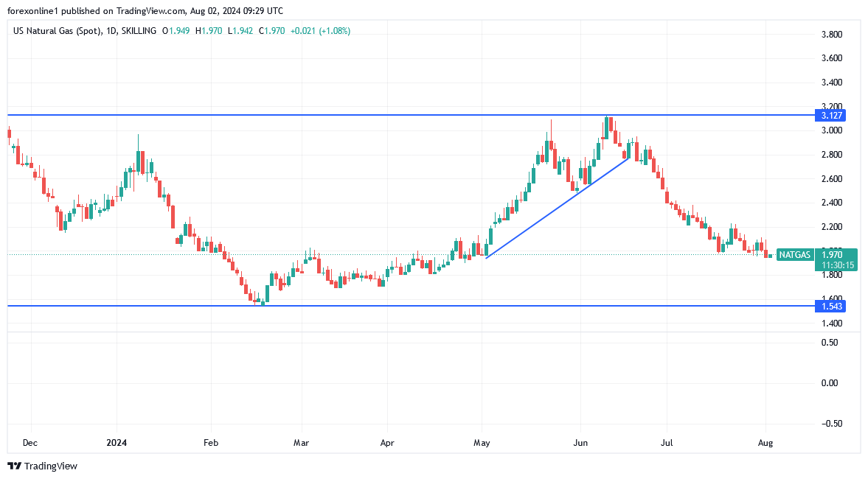Click the 3.600 price axis label
This screenshot has height=479, width=868.
[832, 58]
